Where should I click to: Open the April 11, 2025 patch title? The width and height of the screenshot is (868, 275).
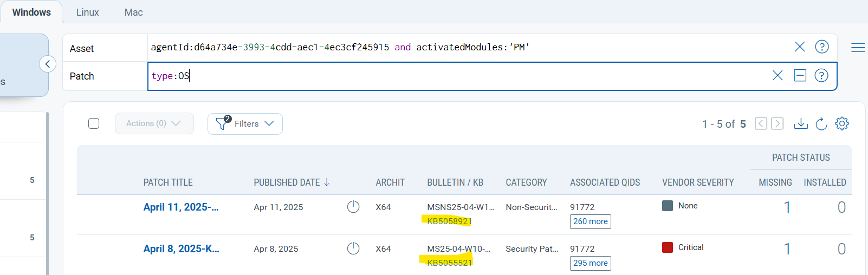tap(180, 207)
